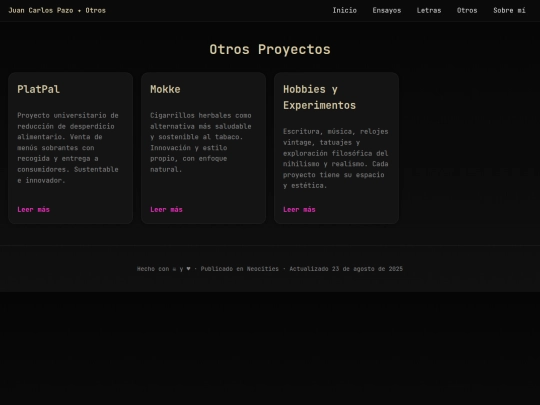This screenshot has width=540, height=405.
Task: Go to the Ensayos page
Action: (x=386, y=10)
